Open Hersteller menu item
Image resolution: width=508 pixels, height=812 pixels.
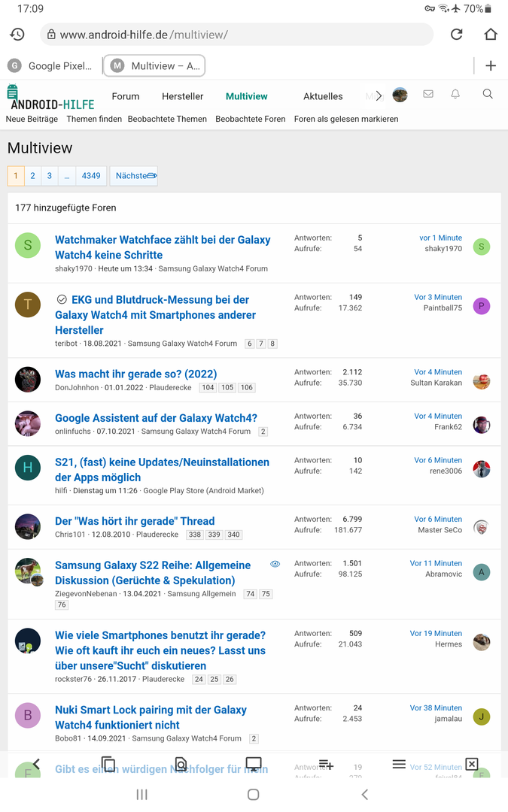tap(182, 96)
